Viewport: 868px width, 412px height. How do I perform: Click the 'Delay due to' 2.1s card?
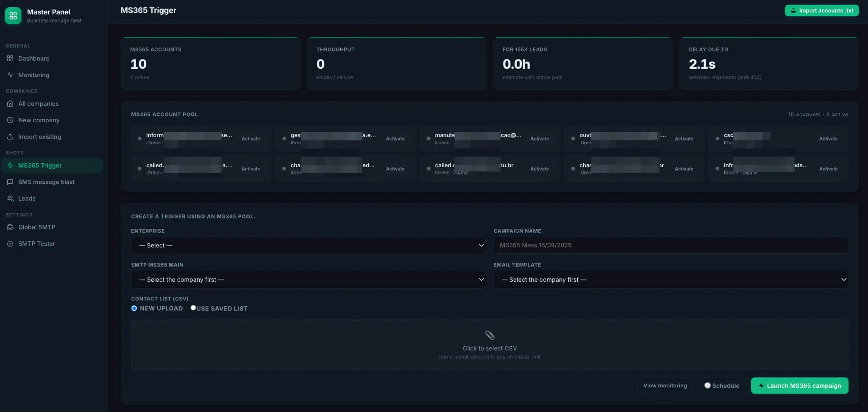tap(769, 63)
